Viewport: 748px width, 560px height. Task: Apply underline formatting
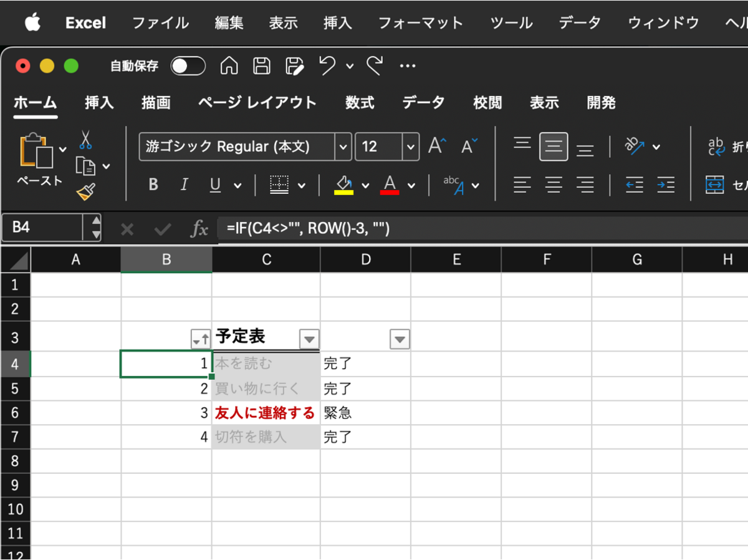pyautogui.click(x=216, y=185)
